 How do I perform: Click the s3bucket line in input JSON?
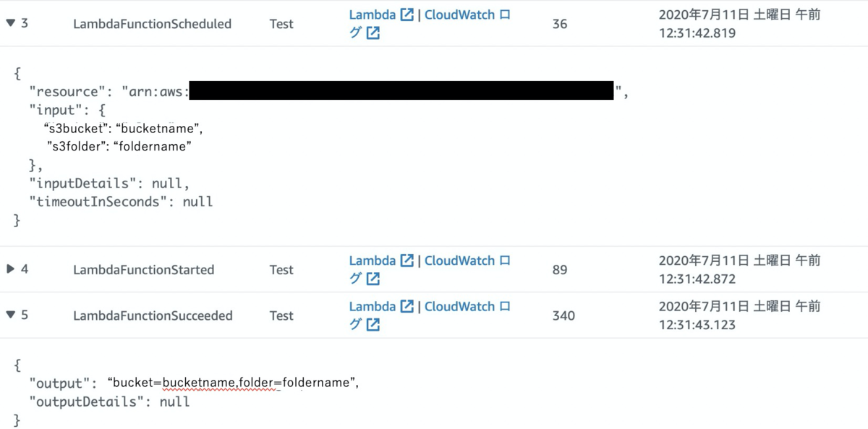[x=123, y=129]
